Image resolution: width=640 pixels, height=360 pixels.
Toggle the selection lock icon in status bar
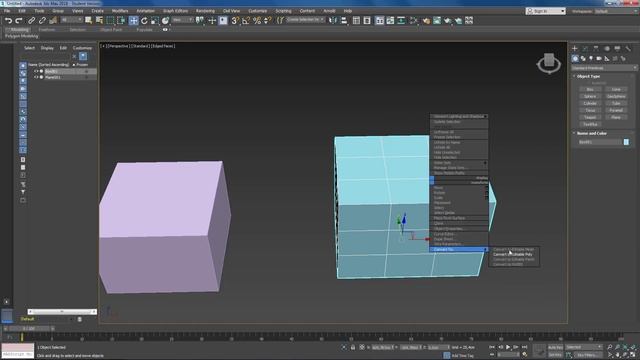click(353, 347)
